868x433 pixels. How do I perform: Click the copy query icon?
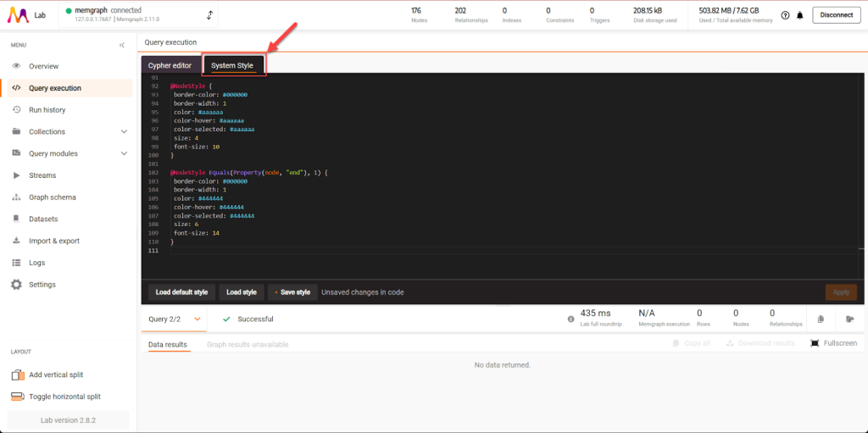point(821,319)
